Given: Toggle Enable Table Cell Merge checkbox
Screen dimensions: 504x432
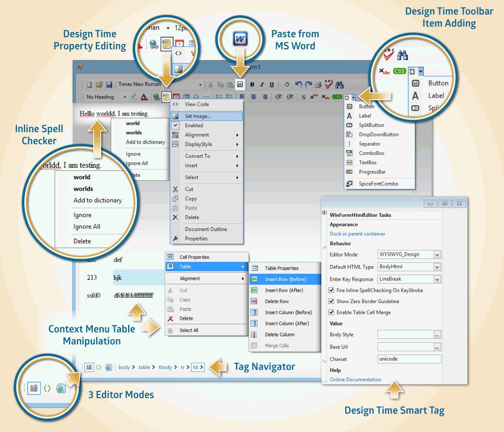Looking at the screenshot, I should coord(331,312).
